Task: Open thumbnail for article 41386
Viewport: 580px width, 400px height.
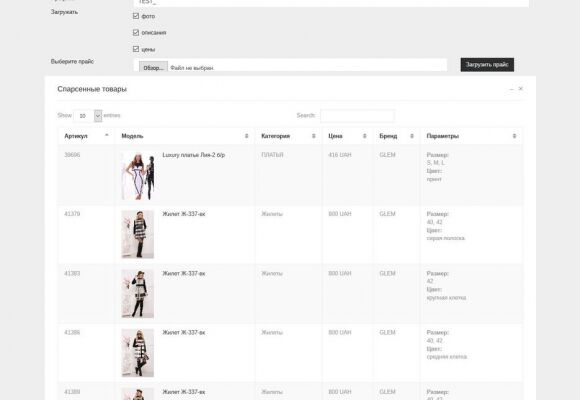Action: [x=138, y=353]
